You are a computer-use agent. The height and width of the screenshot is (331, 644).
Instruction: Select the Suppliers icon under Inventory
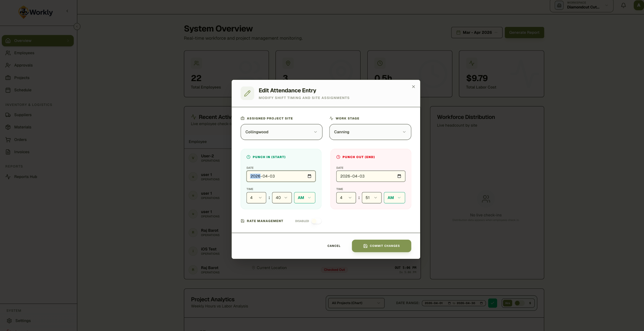click(x=8, y=115)
